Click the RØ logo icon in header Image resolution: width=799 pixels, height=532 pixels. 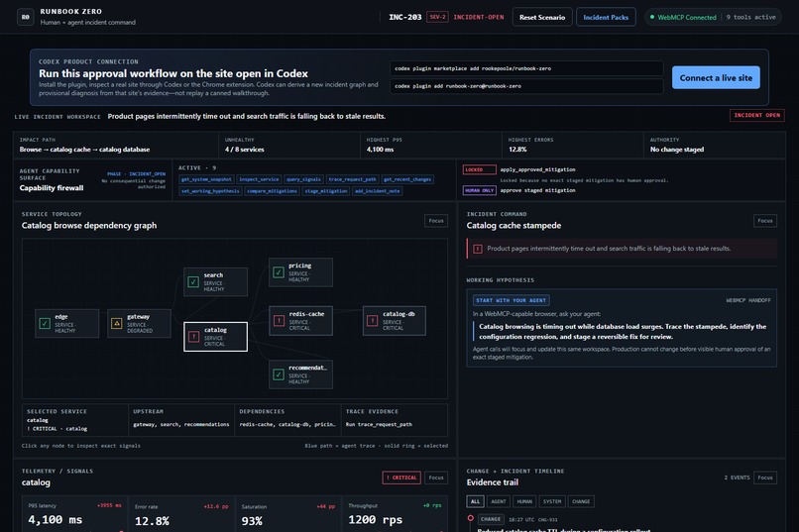click(26, 17)
